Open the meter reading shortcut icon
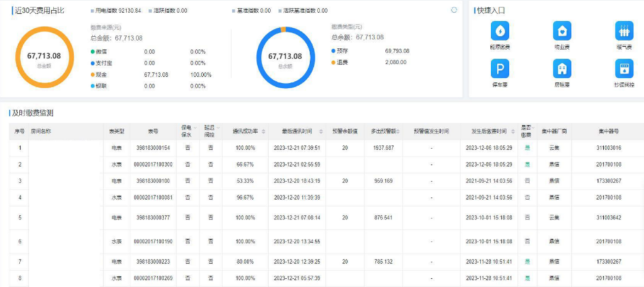This screenshot has width=644, height=287. [x=624, y=69]
